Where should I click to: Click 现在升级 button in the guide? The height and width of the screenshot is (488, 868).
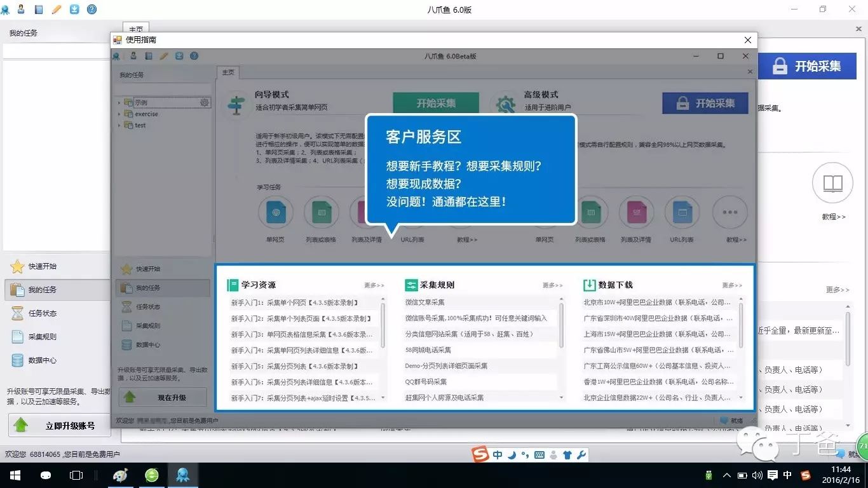[163, 397]
